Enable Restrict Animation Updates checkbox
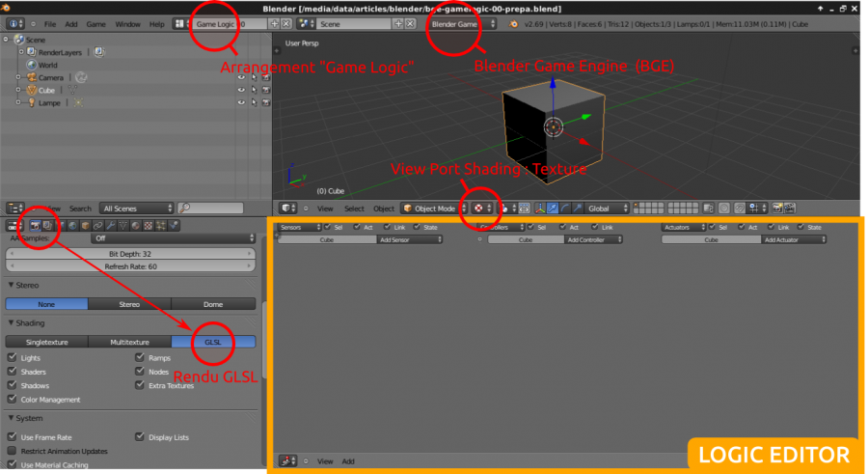The height and width of the screenshot is (474, 868). 13,451
